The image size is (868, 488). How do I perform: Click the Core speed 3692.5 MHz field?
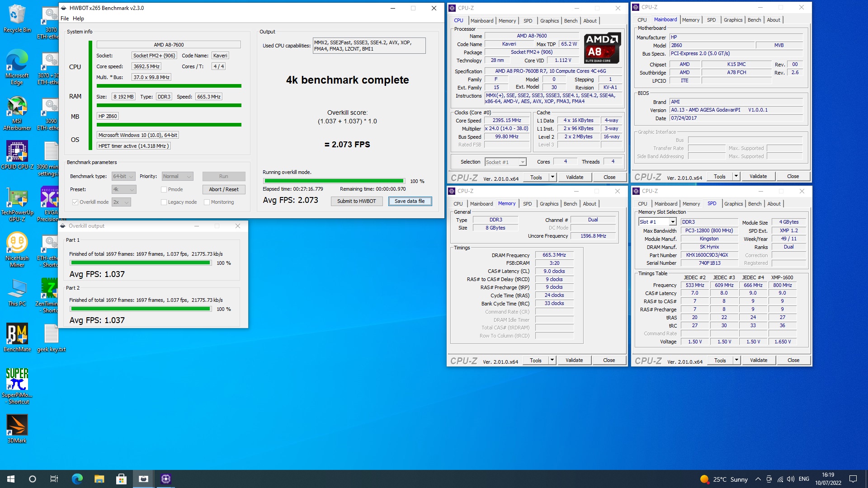(146, 66)
